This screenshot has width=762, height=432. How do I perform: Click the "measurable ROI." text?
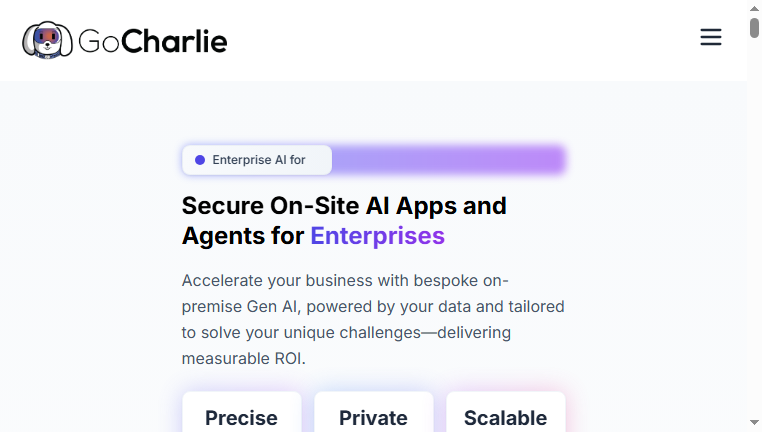coord(243,359)
